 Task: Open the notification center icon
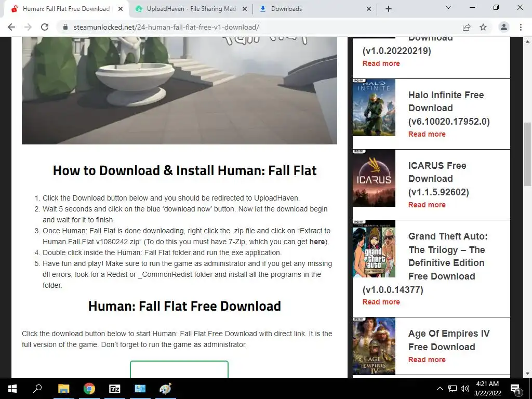(515, 389)
